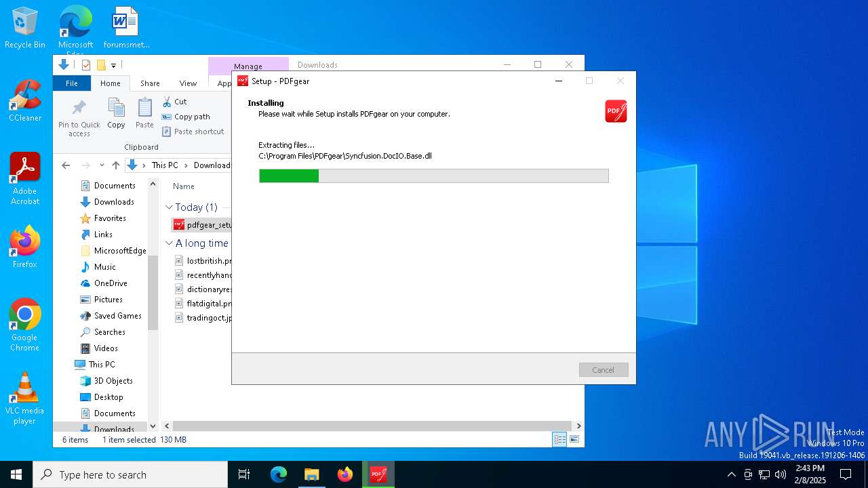This screenshot has height=488, width=868.
Task: Select the tradingoct image file
Action: point(203,318)
